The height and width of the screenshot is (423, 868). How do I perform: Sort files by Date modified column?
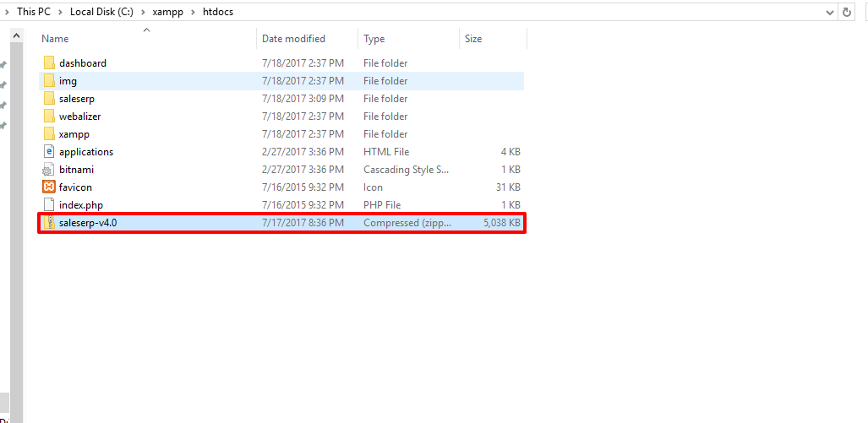click(x=293, y=39)
